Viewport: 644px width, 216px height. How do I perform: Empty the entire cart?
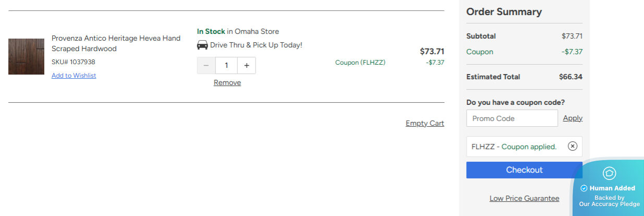pos(424,123)
